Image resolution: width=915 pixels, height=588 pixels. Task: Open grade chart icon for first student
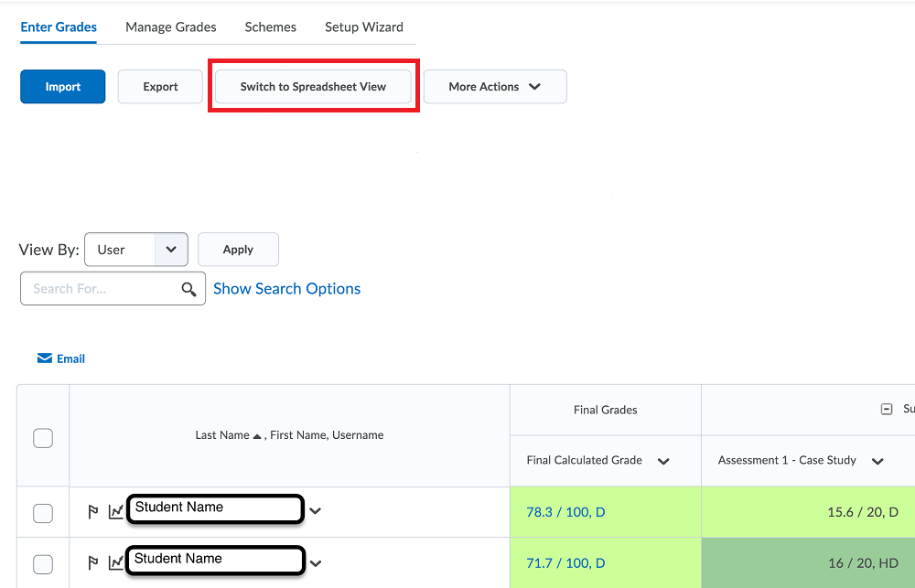[x=115, y=512]
